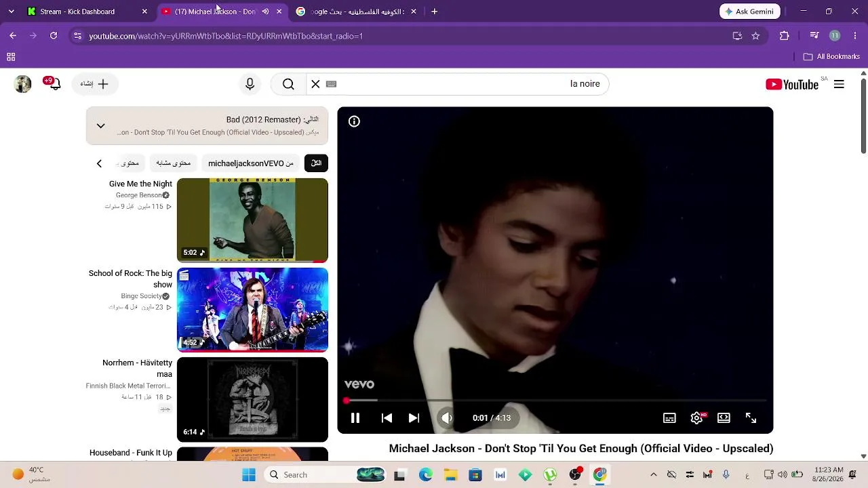Open the All Bookmarks folder

tap(831, 57)
